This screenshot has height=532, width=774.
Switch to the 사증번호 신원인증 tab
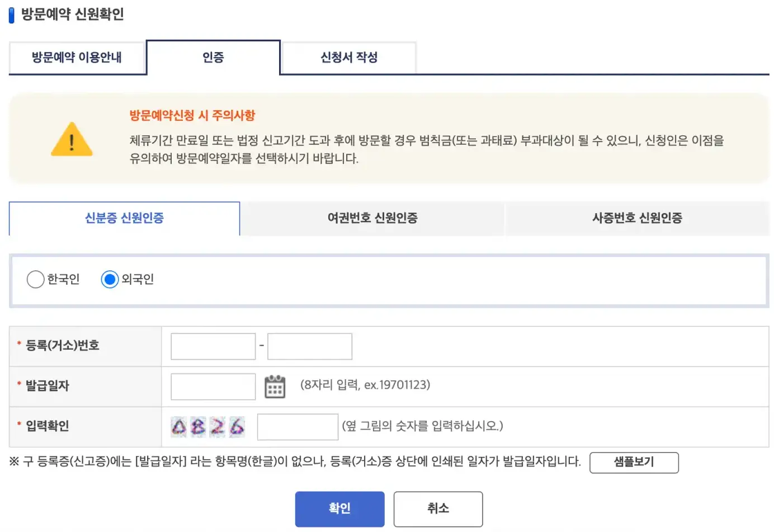point(638,218)
